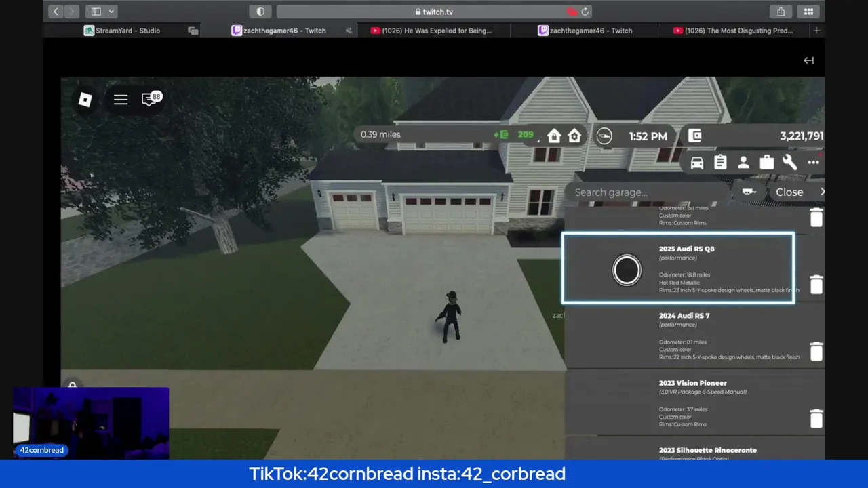Click the compass icon beside the time
This screenshot has height=488, width=868.
click(x=604, y=136)
